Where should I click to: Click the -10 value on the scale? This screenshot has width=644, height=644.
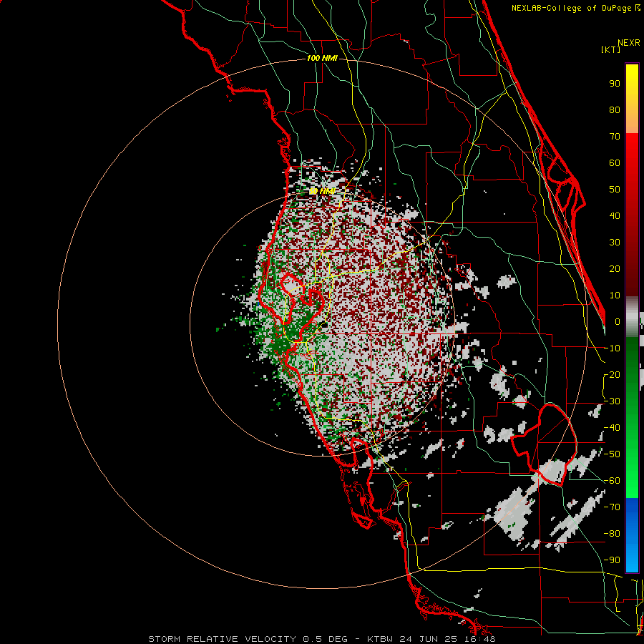612,348
